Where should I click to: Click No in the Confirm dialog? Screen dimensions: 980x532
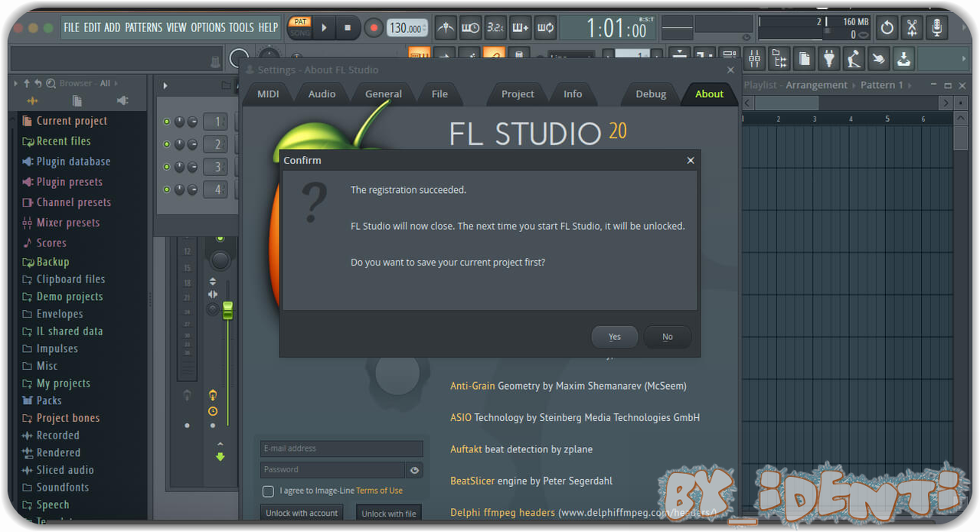tap(668, 337)
